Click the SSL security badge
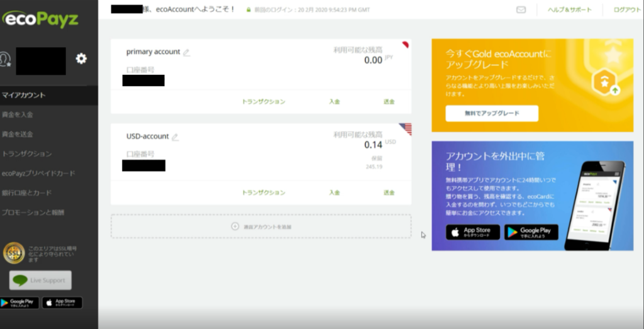 coord(14,253)
